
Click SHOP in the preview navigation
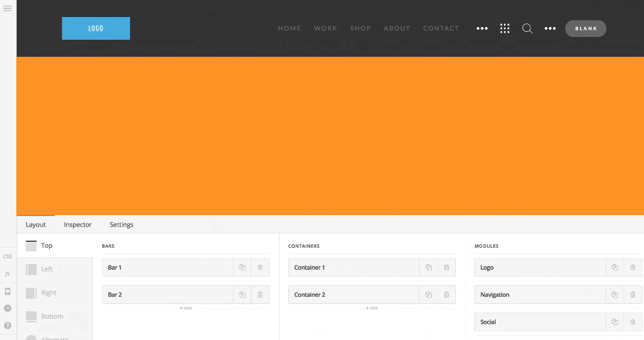coord(360,28)
